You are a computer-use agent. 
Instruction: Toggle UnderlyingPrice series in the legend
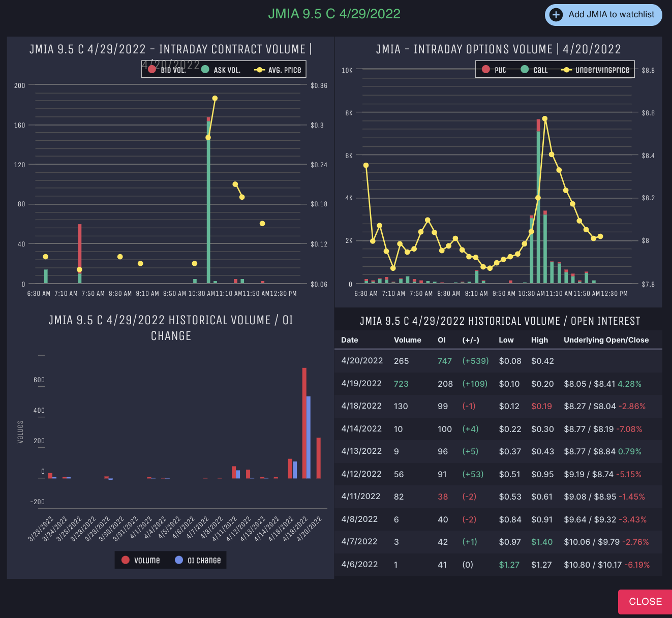tap(595, 70)
